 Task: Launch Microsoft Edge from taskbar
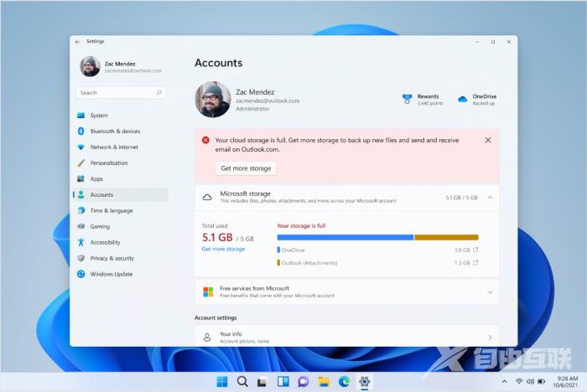pos(344,381)
